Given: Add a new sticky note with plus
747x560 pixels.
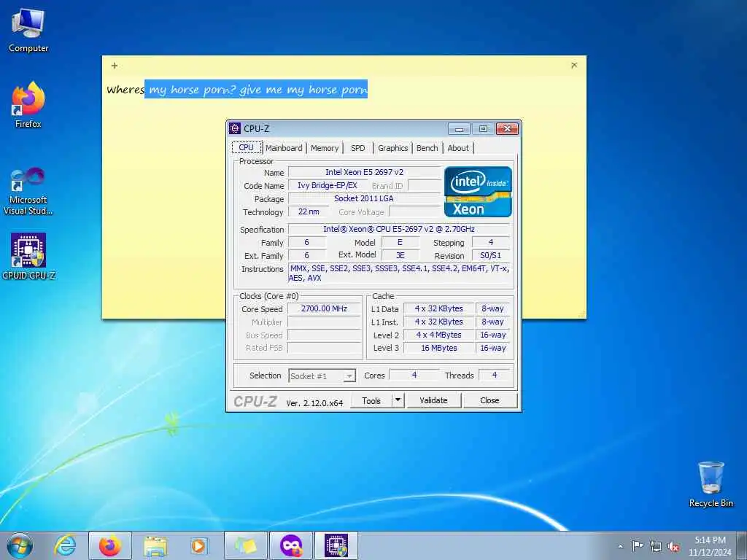Looking at the screenshot, I should pyautogui.click(x=115, y=66).
